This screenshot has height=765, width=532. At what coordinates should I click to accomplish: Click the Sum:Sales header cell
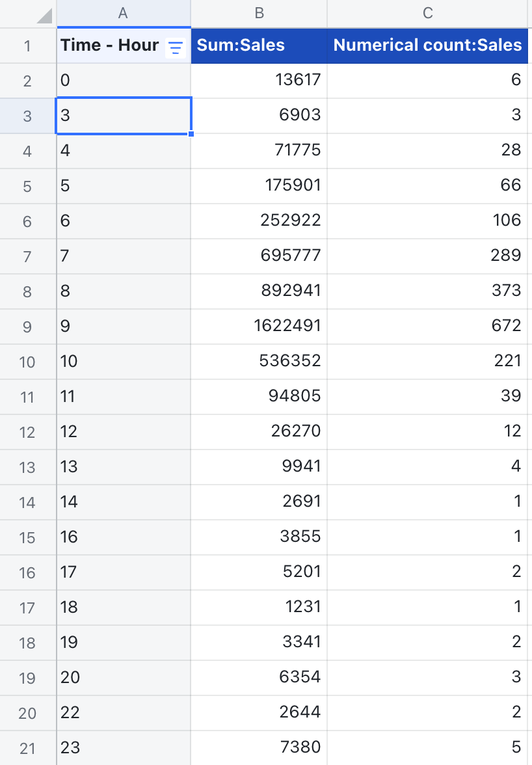260,46
